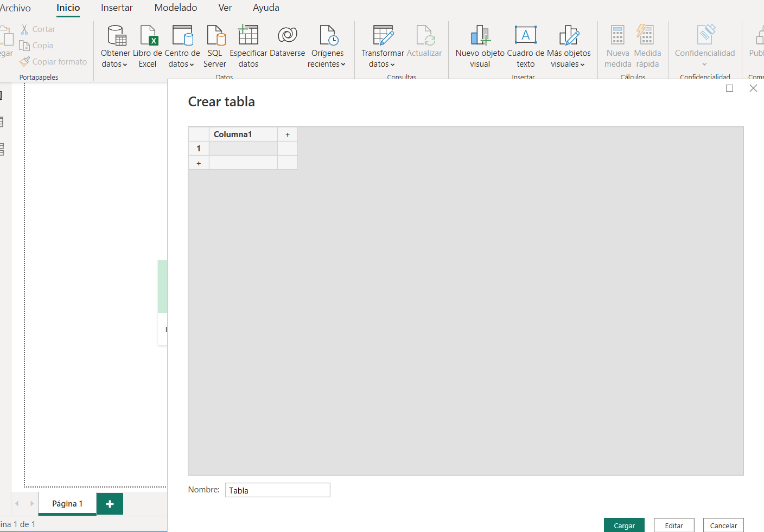Click the Nombre table name field

278,490
